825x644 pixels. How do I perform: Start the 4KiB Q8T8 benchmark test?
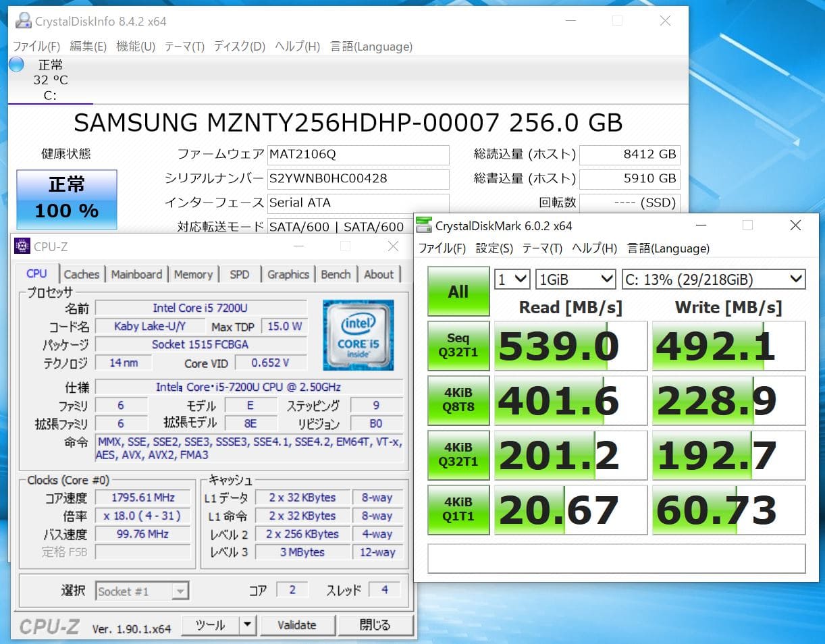pos(458,400)
